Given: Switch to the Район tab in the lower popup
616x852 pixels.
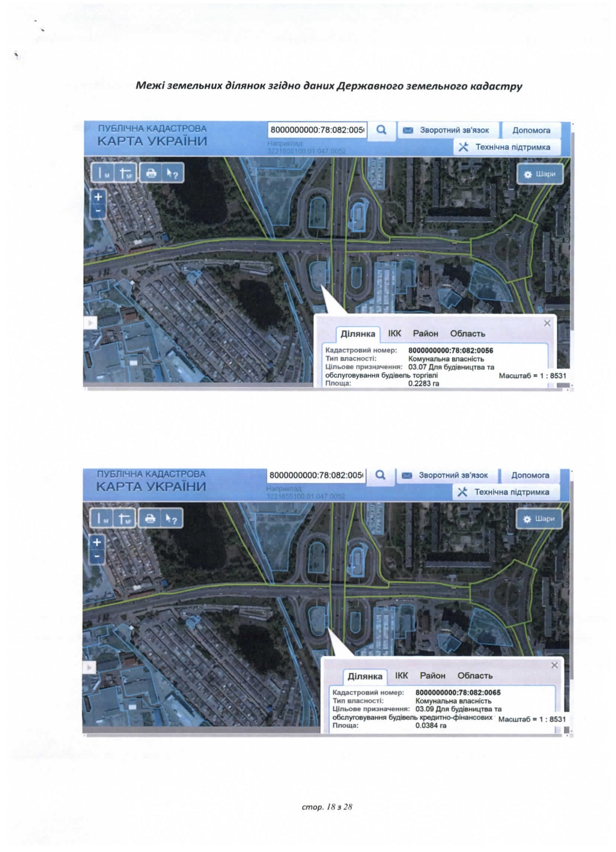Looking at the screenshot, I should tap(432, 675).
